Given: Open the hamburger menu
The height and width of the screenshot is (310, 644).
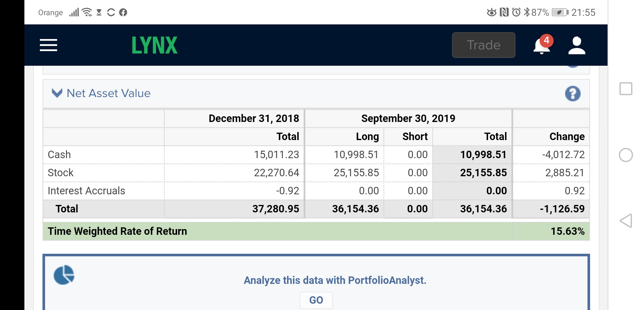Looking at the screenshot, I should 49,45.
